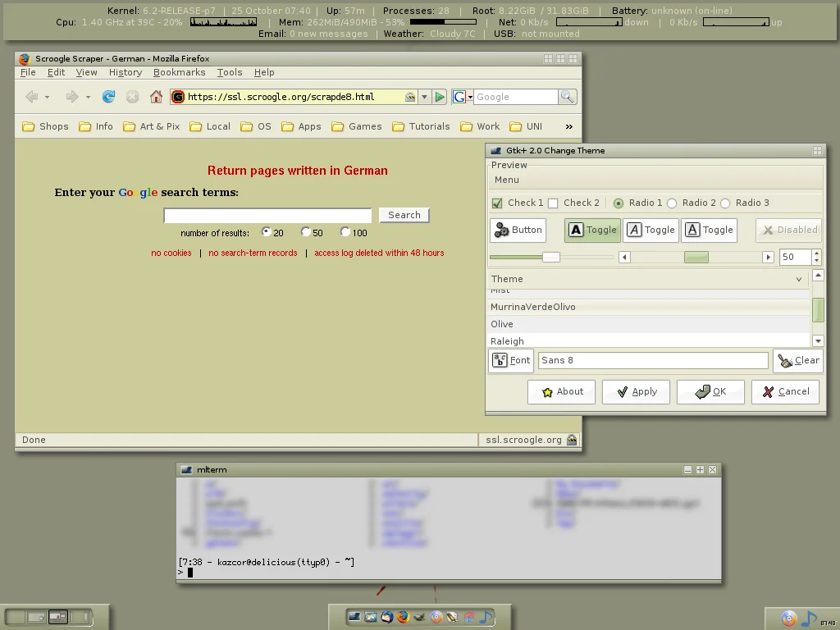Open the disc burner icon in the dock

436,617
